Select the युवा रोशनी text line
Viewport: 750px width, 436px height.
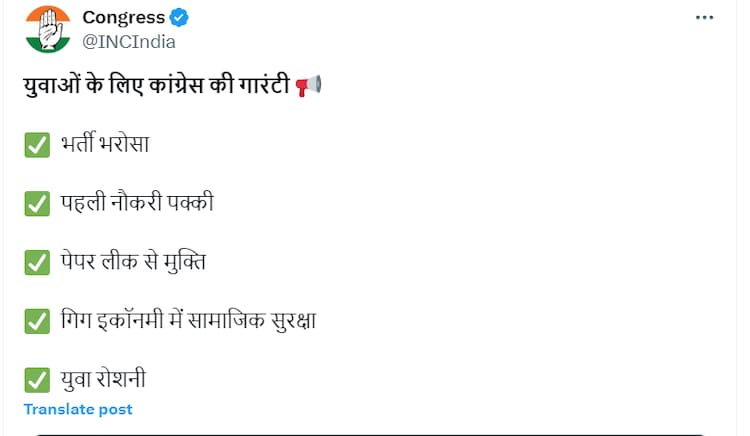105,381
